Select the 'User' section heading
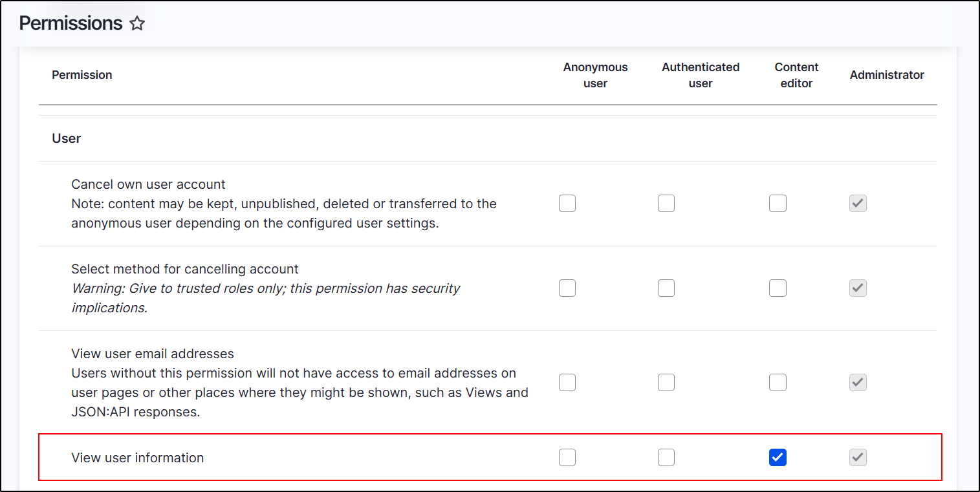 pyautogui.click(x=66, y=138)
